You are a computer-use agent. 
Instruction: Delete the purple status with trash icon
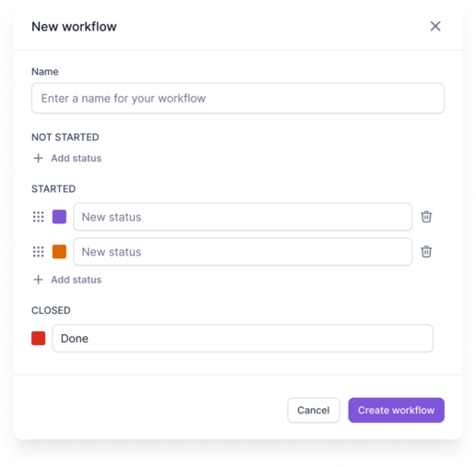point(426,217)
